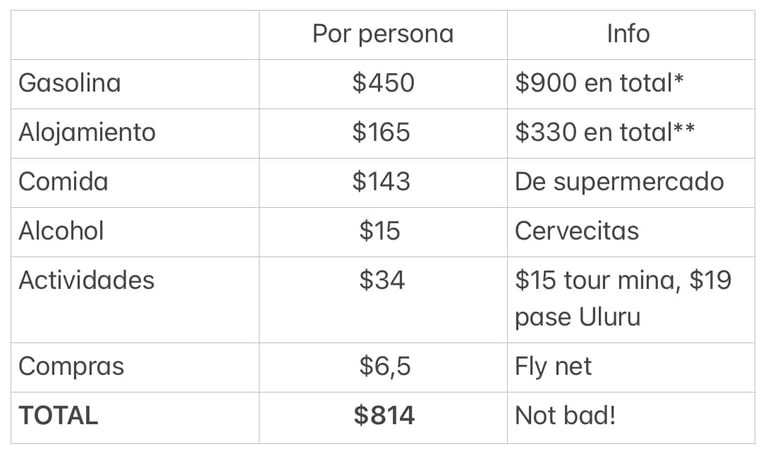The width and height of the screenshot is (768, 451).
Task: Select the bold $814 total cell
Action: pos(383,416)
